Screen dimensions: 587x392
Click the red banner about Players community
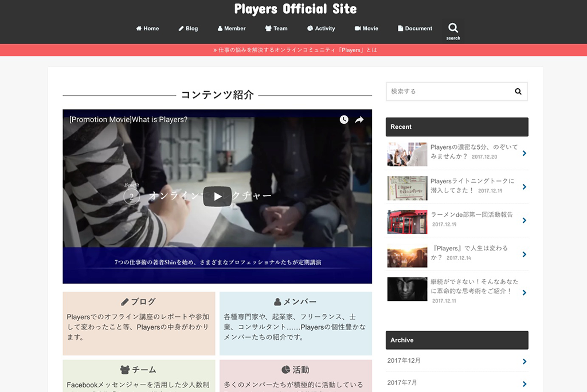click(x=293, y=50)
